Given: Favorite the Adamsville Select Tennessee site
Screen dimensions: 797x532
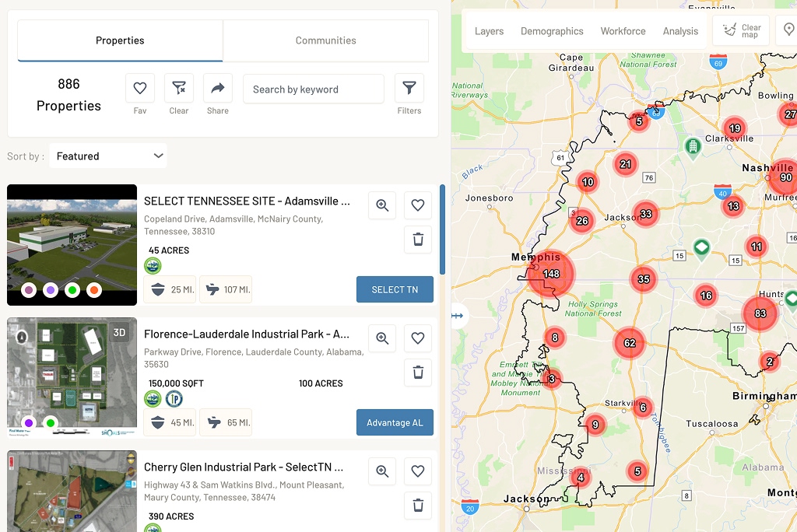Looking at the screenshot, I should 418,205.
